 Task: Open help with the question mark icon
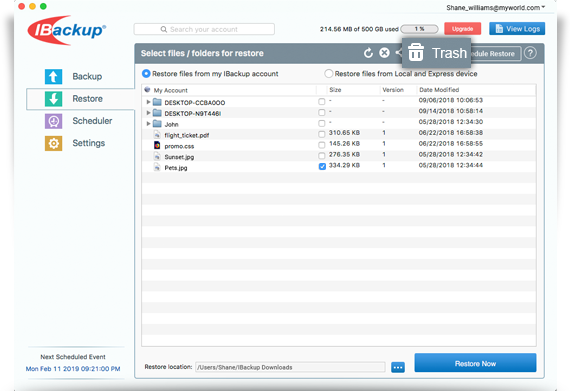[x=530, y=53]
